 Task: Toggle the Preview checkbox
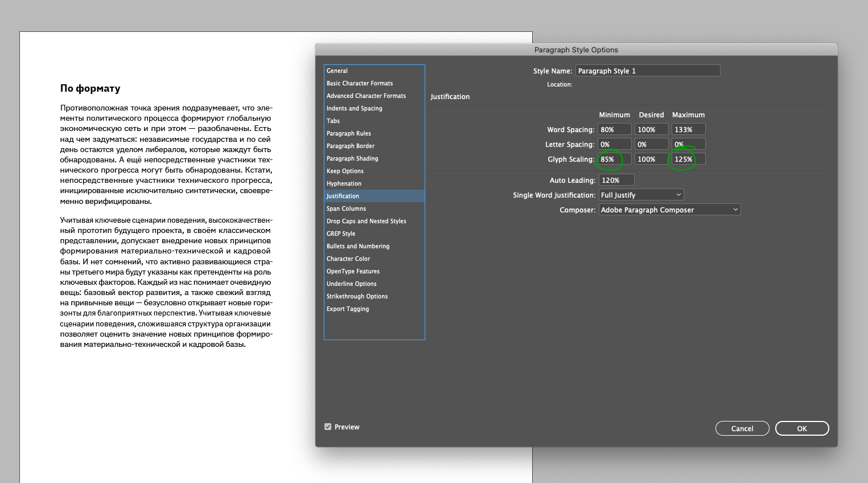click(x=328, y=427)
